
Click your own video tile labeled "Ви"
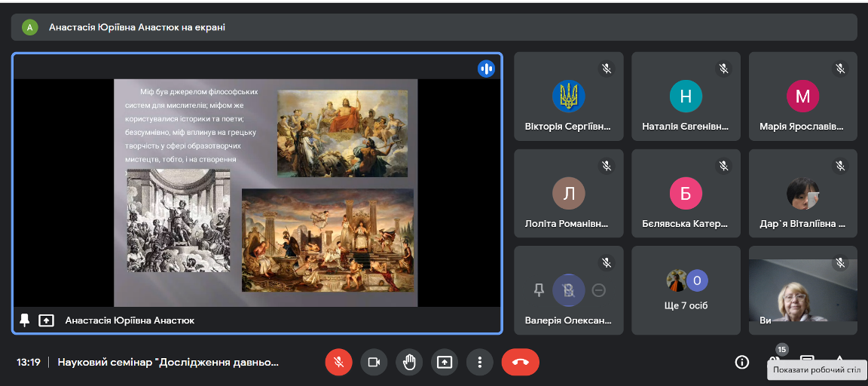pyautogui.click(x=802, y=290)
